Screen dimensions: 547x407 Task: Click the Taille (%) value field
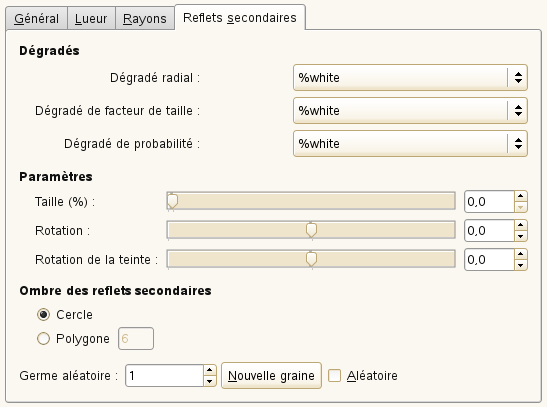pos(489,202)
